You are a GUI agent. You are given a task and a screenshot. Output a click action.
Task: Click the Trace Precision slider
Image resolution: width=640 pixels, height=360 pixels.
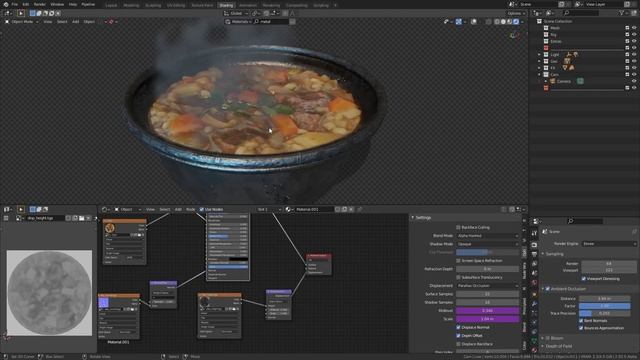604,313
